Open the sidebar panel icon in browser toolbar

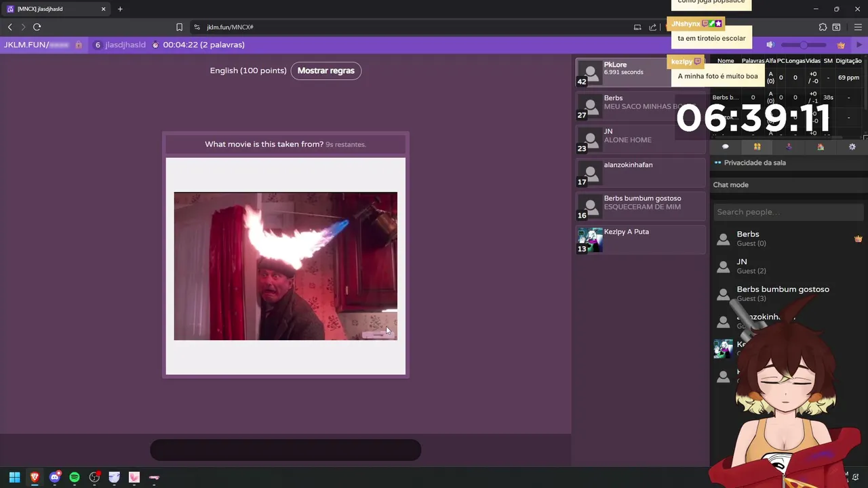[836, 27]
